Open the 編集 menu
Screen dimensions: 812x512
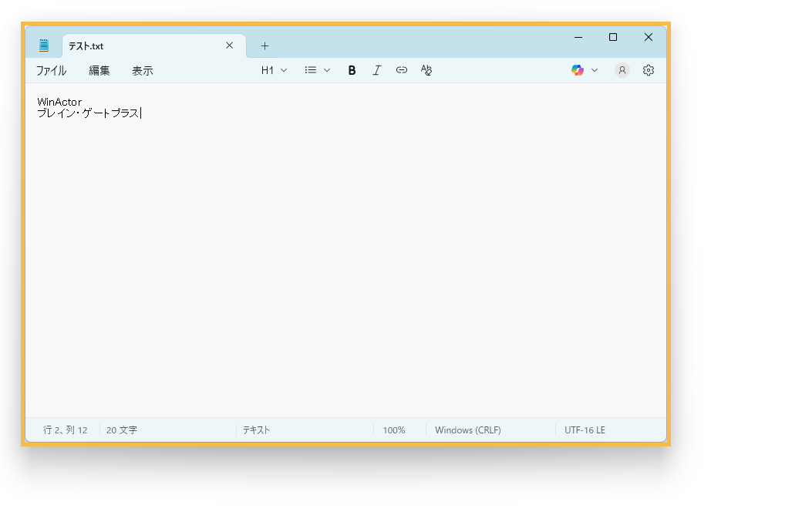(99, 71)
